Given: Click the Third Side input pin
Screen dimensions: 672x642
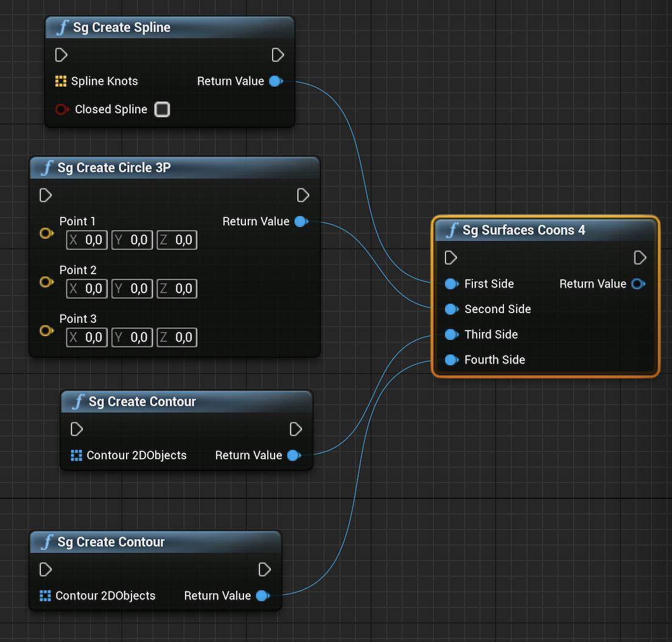Looking at the screenshot, I should (x=452, y=334).
